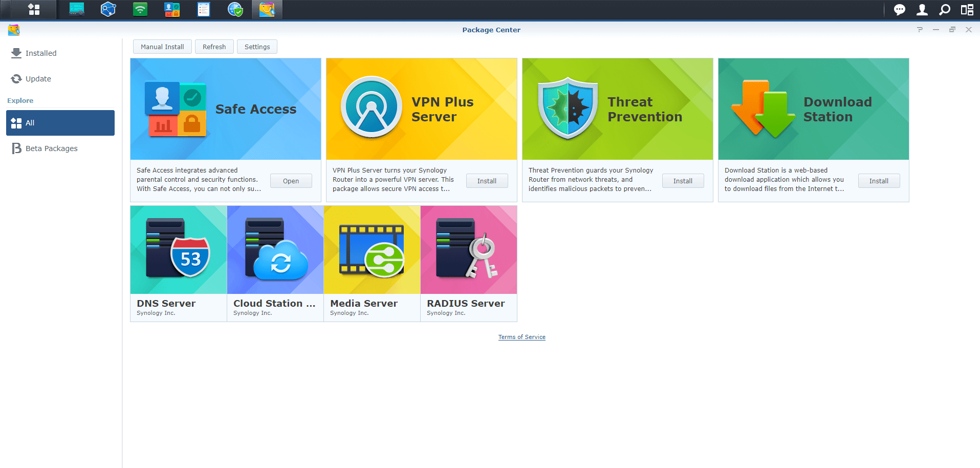The image size is (980, 468).
Task: Open Log Center from the taskbar
Action: pos(204,9)
